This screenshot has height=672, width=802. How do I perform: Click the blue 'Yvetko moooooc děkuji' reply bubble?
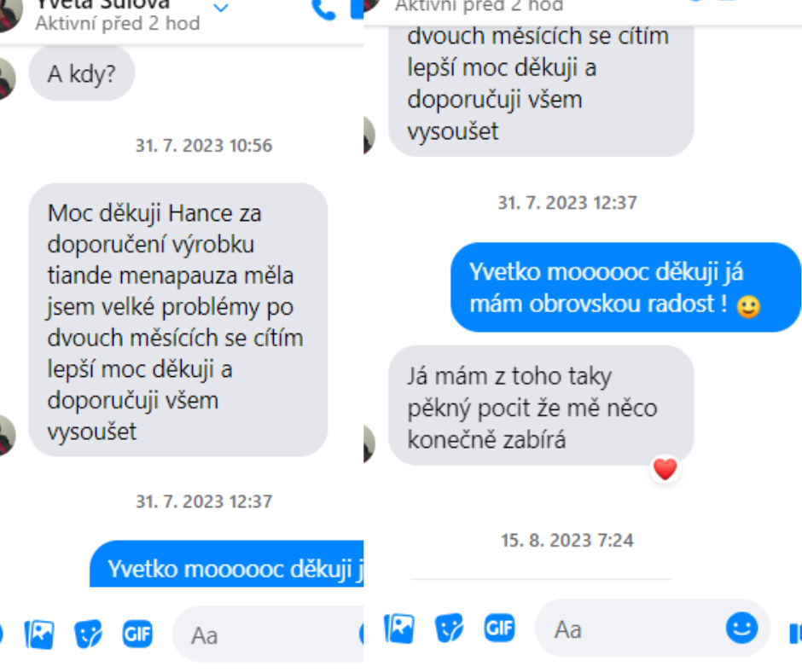click(x=625, y=287)
